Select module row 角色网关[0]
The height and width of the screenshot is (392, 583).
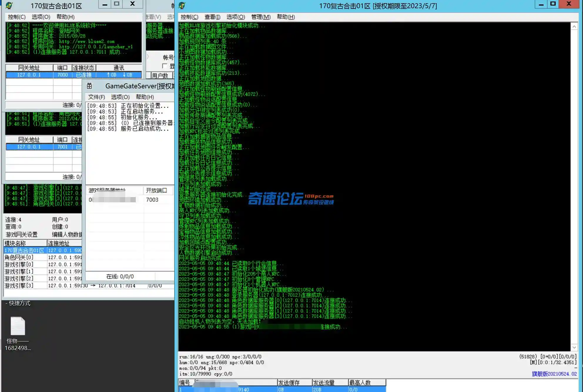[43, 258]
